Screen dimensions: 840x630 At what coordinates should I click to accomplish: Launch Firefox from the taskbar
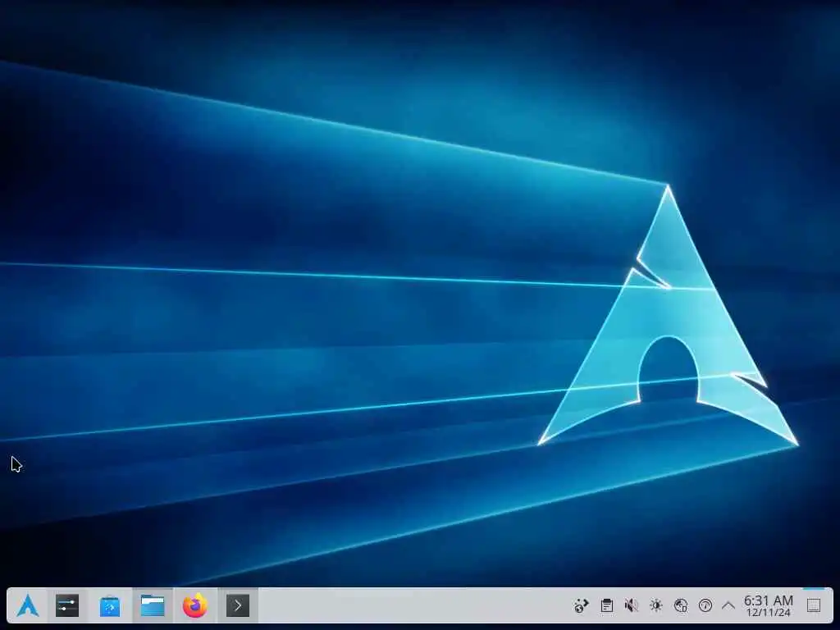click(x=195, y=605)
